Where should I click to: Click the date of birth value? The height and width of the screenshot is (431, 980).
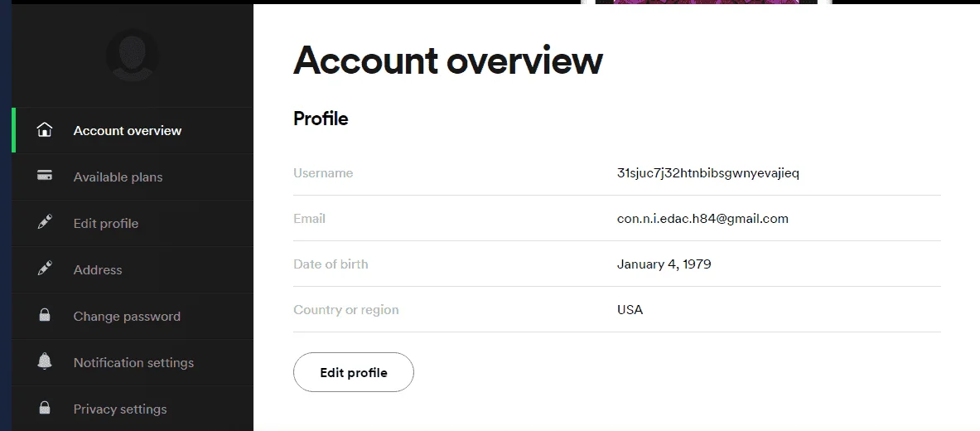(664, 264)
